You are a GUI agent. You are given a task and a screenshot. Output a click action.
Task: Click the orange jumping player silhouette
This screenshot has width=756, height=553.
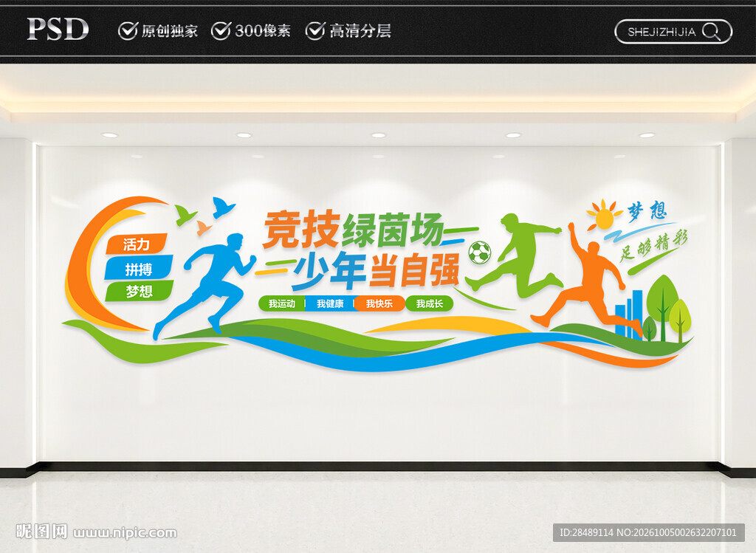[585, 280]
